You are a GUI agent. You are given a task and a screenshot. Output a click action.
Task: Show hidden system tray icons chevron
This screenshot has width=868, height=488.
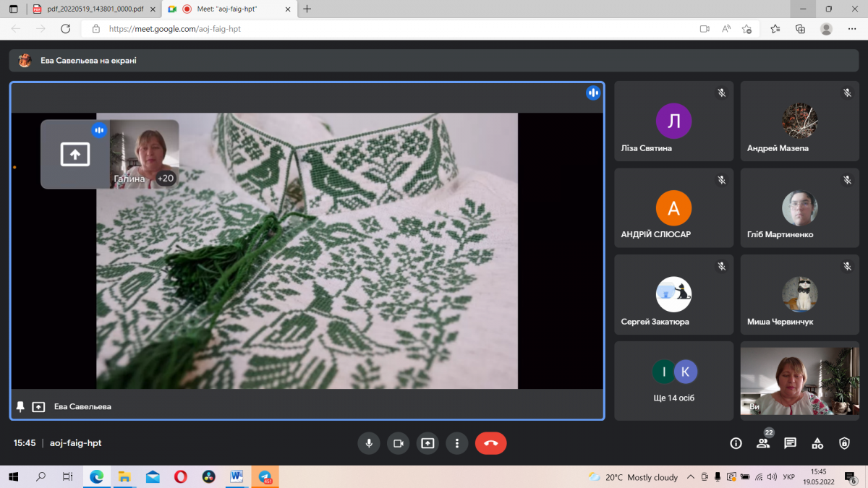tap(691, 477)
